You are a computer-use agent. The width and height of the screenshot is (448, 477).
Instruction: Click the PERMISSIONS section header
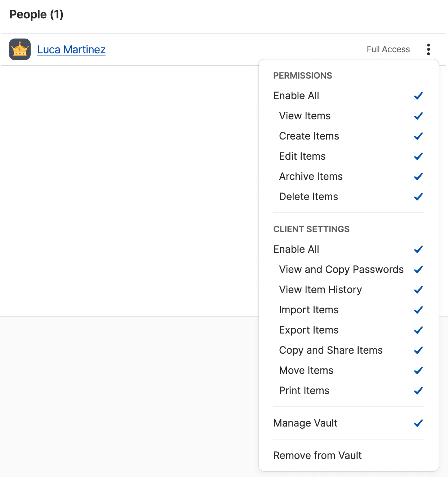[303, 75]
